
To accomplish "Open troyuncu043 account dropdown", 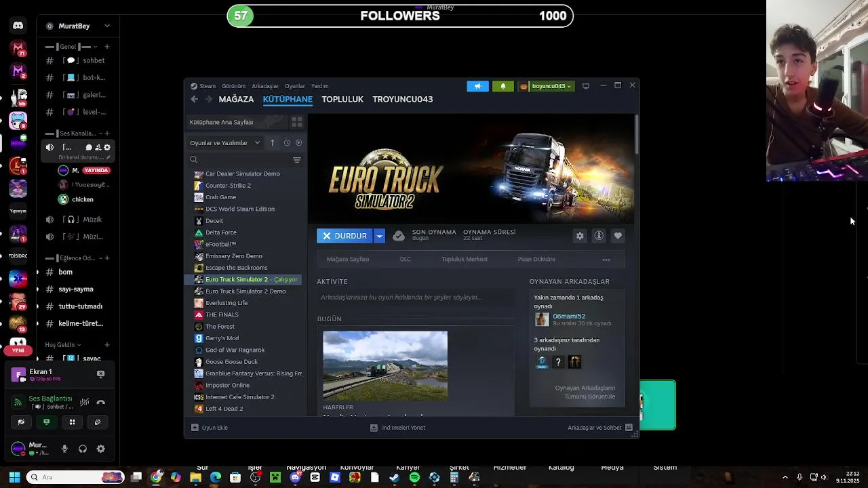I will click(x=547, y=86).
